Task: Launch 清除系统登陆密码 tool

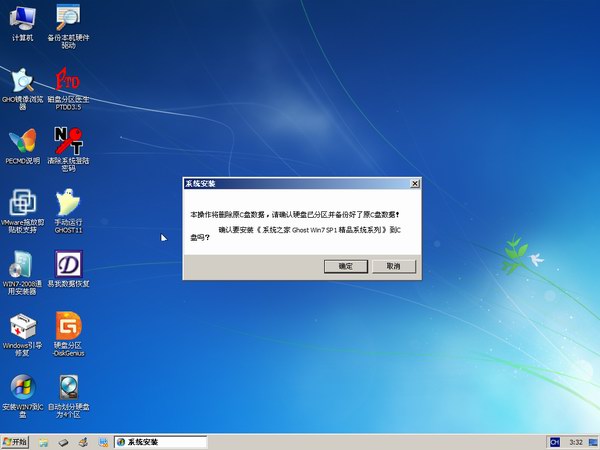Action: (x=68, y=141)
